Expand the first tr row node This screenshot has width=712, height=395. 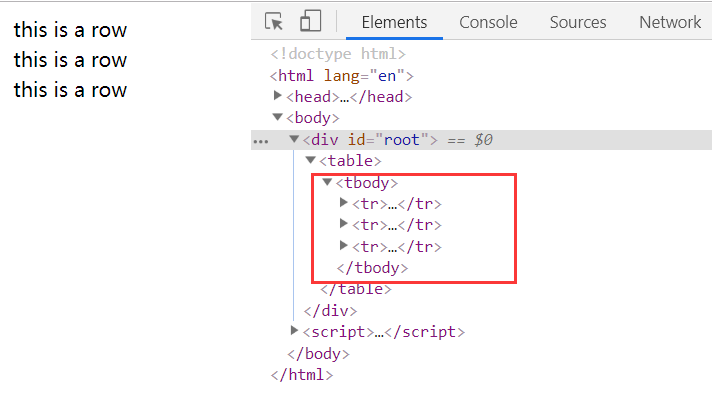(x=344, y=202)
